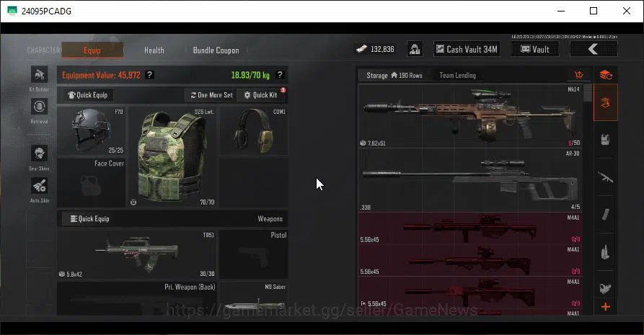Select the M9 Saber melee slot
This screenshot has height=335, width=644.
[254, 298]
